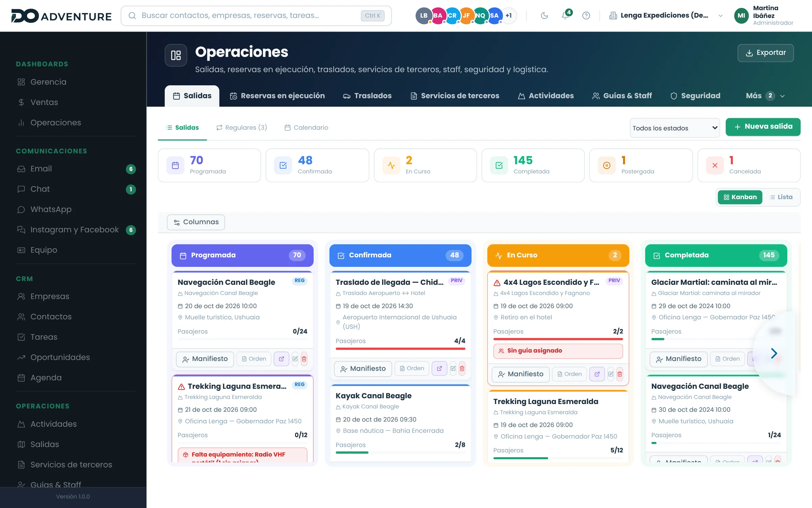Open the Todos los estados dropdown

point(675,128)
